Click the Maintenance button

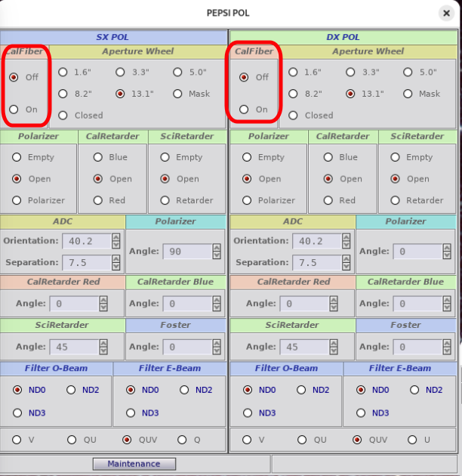point(134,463)
